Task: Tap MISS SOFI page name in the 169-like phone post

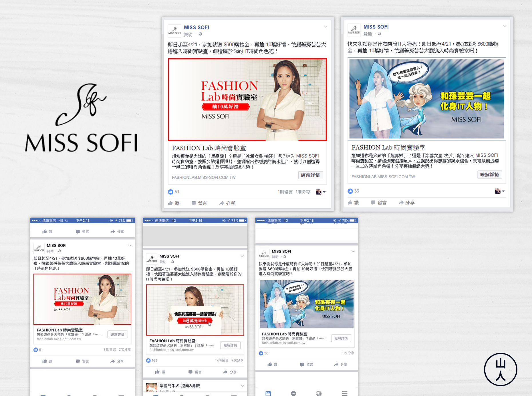Action: click(169, 256)
